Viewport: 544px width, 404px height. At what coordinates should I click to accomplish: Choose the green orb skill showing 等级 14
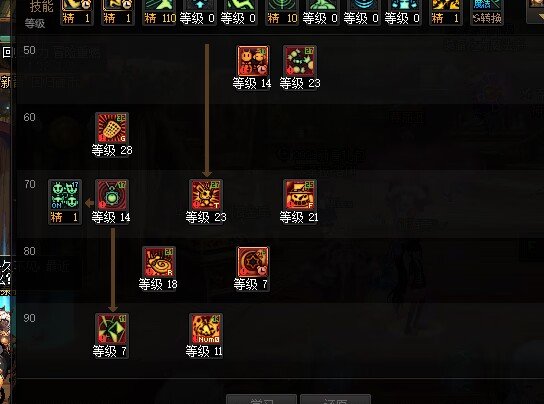pos(112,195)
